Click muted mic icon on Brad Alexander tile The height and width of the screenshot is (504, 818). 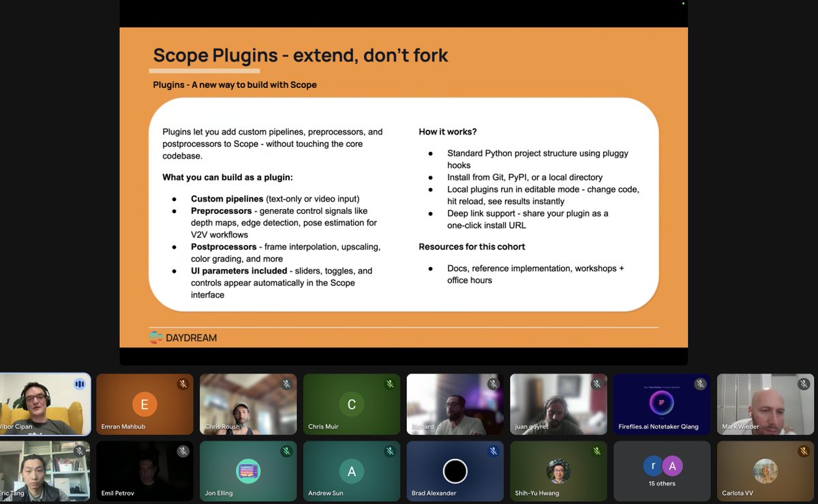point(494,451)
